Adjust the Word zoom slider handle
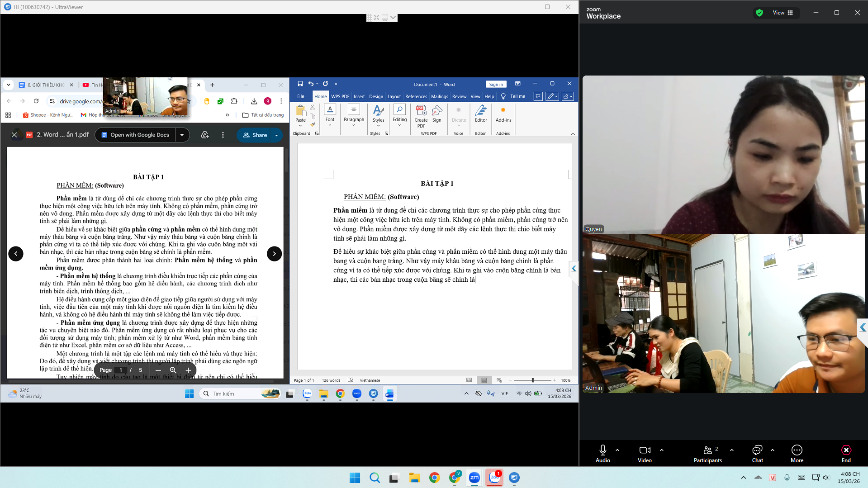The width and height of the screenshot is (868, 488). 532,380
